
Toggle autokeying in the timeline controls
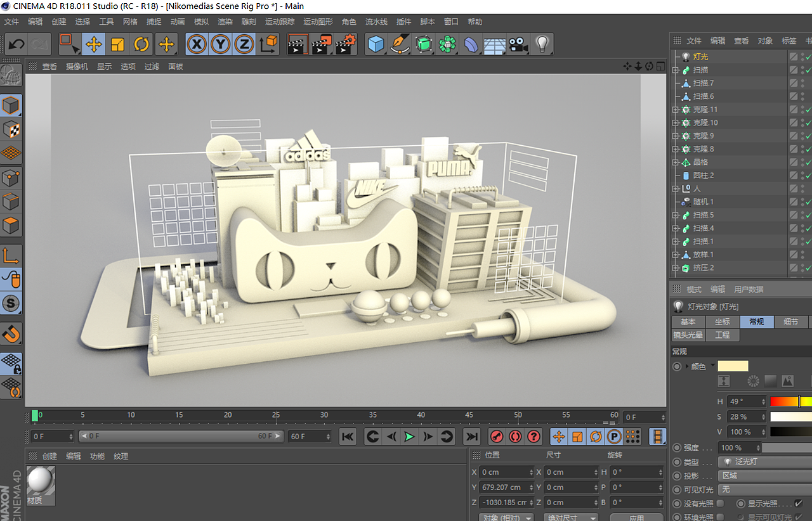tap(515, 436)
